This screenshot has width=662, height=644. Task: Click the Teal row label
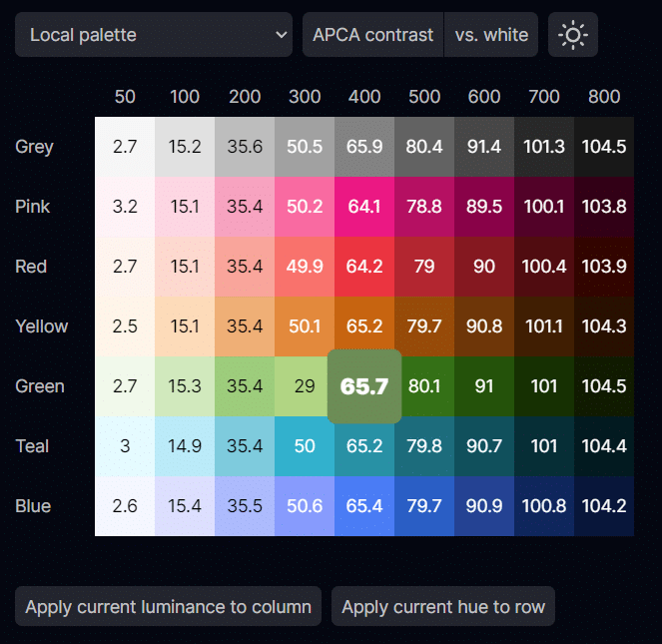coord(32,446)
